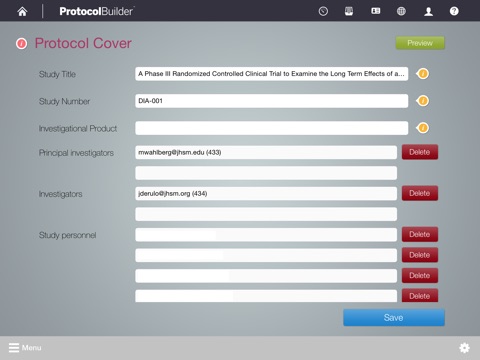The height and width of the screenshot is (360, 480).
Task: Open the help question mark icon
Action: (x=454, y=11)
